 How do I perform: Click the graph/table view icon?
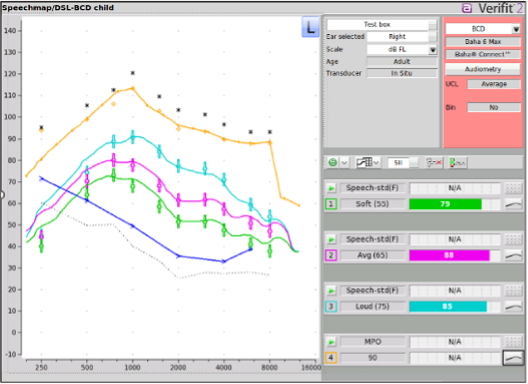[364, 163]
